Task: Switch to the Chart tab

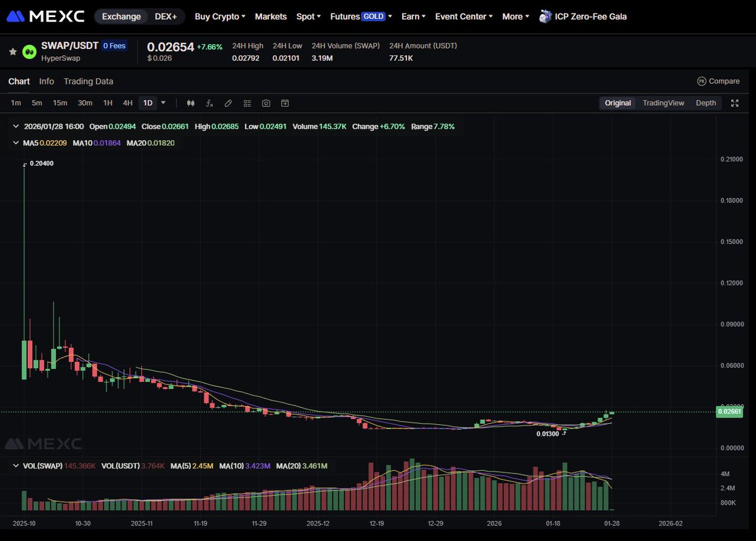Action: pos(19,81)
